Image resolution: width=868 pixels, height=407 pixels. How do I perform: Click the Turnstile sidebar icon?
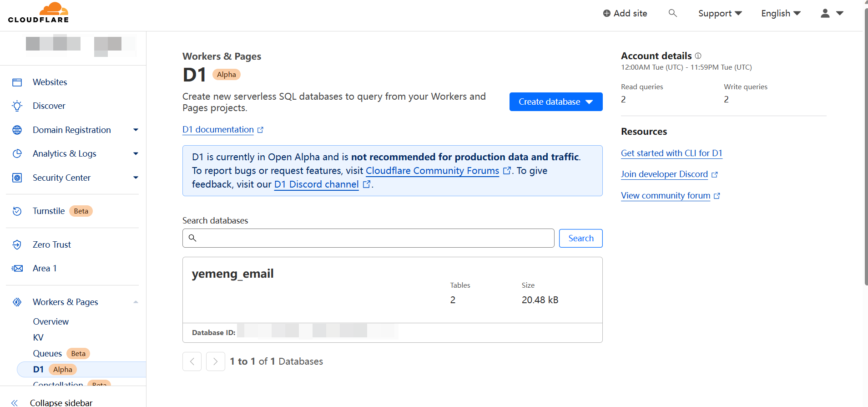[17, 211]
